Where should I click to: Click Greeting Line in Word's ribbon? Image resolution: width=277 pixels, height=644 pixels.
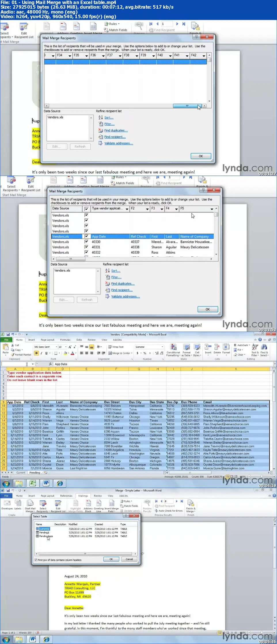[x=98, y=506]
